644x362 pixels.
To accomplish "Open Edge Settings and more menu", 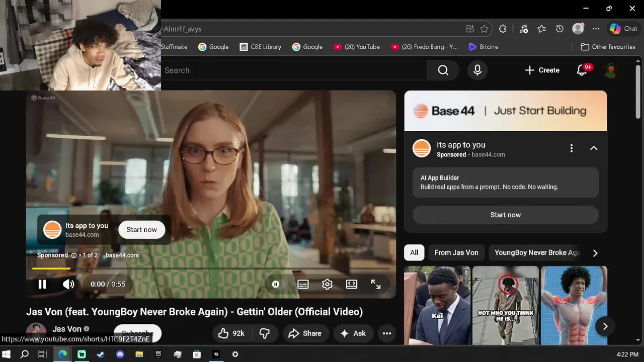I will [596, 29].
